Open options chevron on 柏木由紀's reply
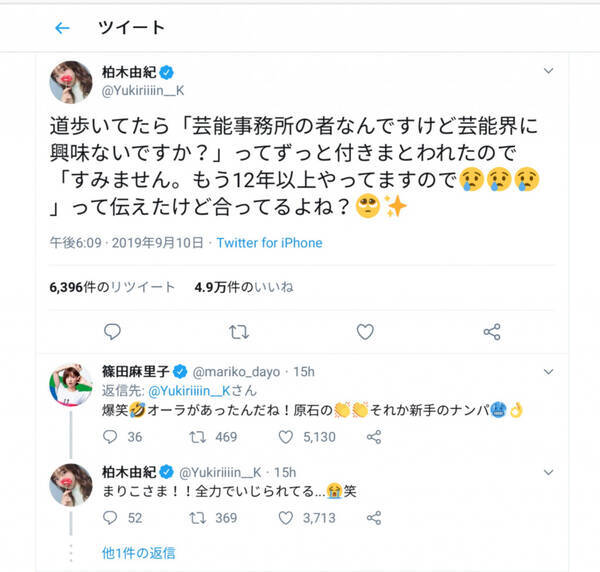600x572 pixels. (547, 471)
